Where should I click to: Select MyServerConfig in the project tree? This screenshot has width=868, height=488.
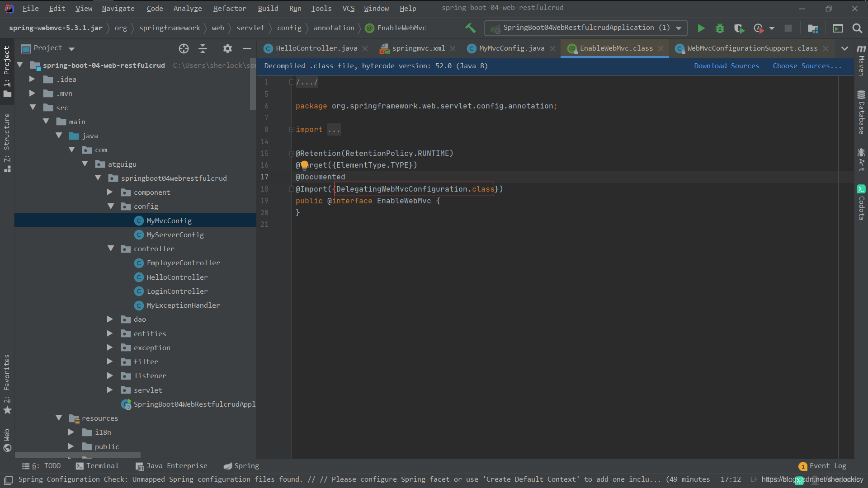(175, 235)
